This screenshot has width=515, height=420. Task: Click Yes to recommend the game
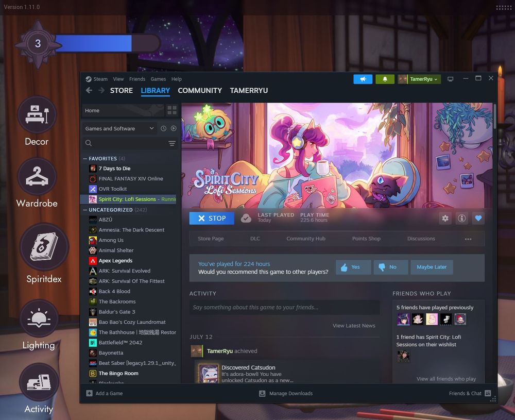click(x=353, y=267)
